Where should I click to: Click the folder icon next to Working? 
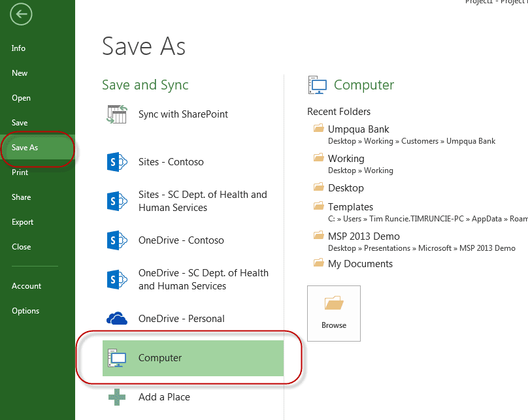pyautogui.click(x=318, y=157)
